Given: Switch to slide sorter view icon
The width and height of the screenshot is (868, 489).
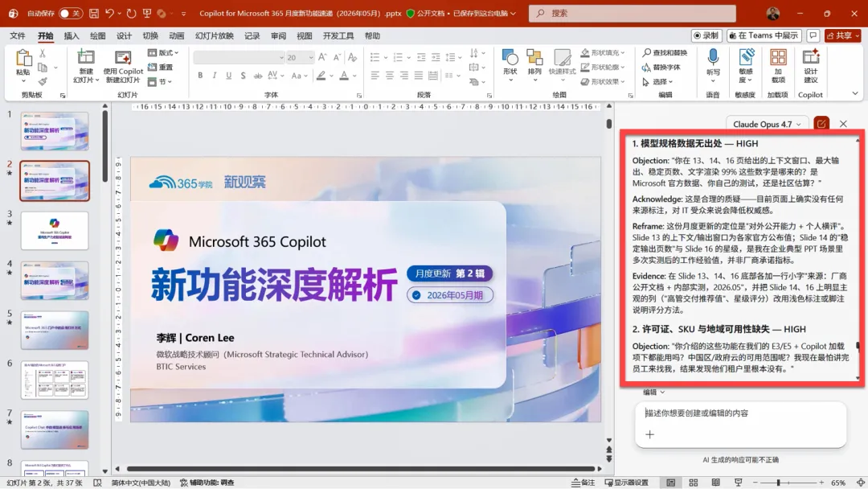Looking at the screenshot, I should point(693,483).
